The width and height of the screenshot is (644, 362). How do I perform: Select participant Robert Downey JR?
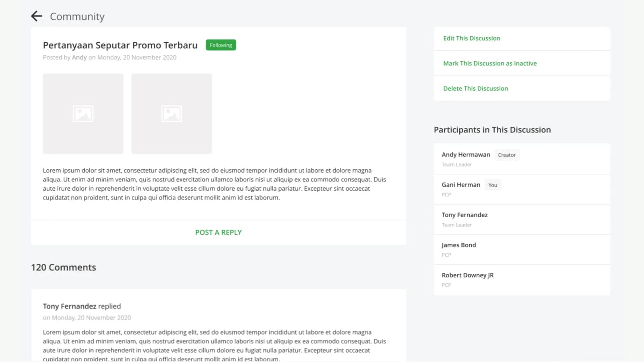click(x=522, y=280)
